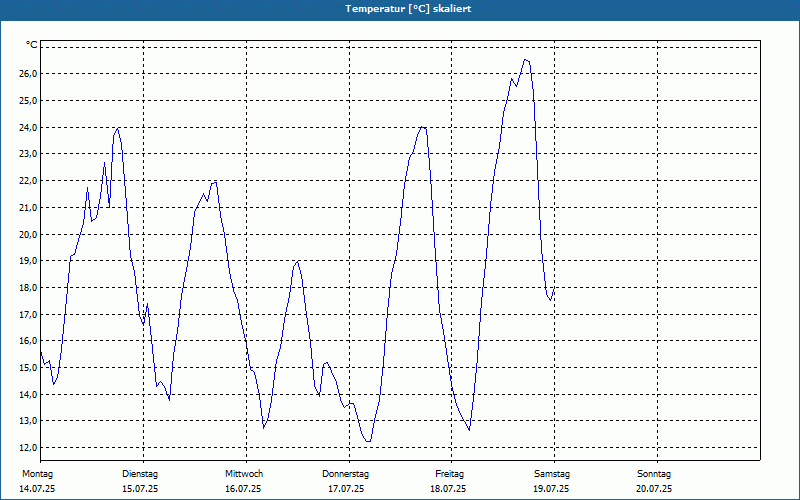Click the Wednesday peak at 19 °C
The width and height of the screenshot is (800, 500).
[x=297, y=261]
